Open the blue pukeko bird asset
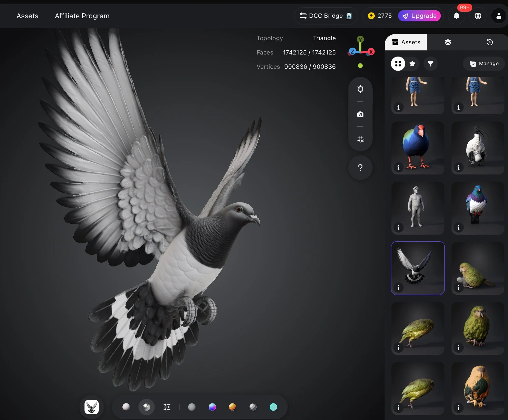The image size is (508, 420). [x=418, y=148]
